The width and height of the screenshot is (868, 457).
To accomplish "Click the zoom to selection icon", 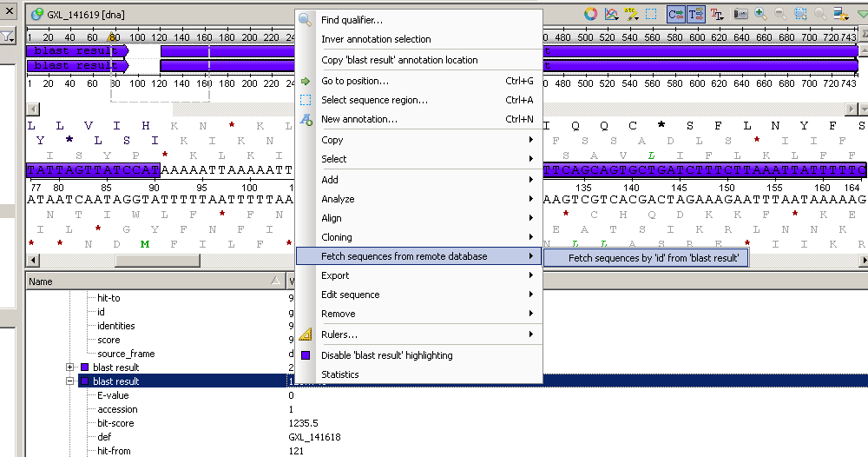I will 799,14.
